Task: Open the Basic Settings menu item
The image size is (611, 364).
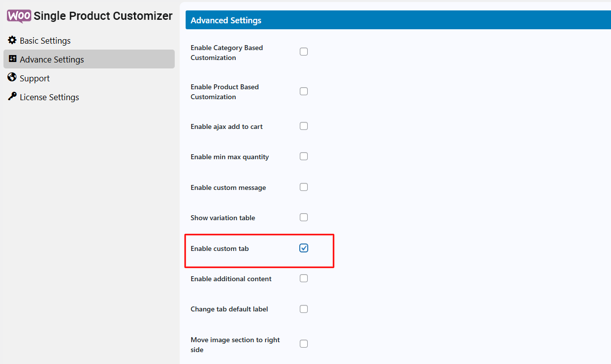Action: tap(45, 41)
